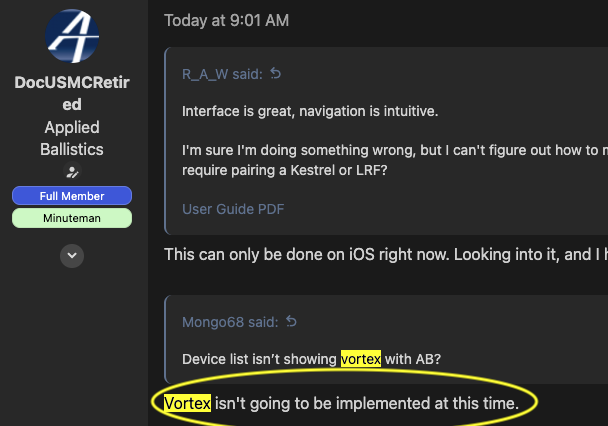Viewport: 608px width, 426px height.
Task: Expand user details with the chevron button
Action: point(72,256)
